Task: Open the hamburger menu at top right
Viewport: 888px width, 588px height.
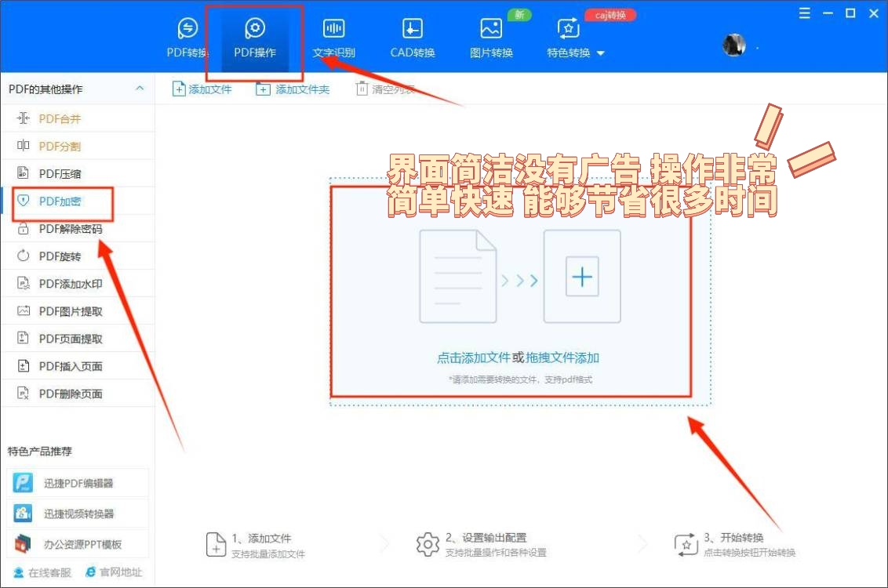Action: point(804,13)
